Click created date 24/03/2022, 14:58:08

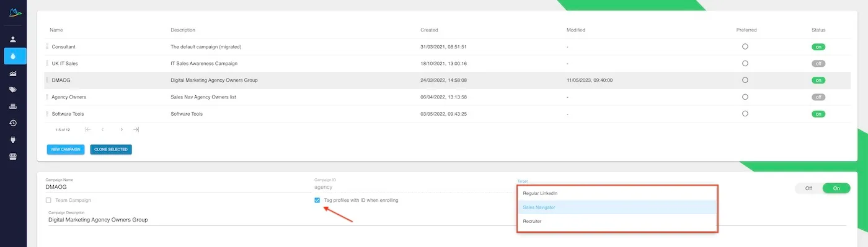click(x=443, y=80)
